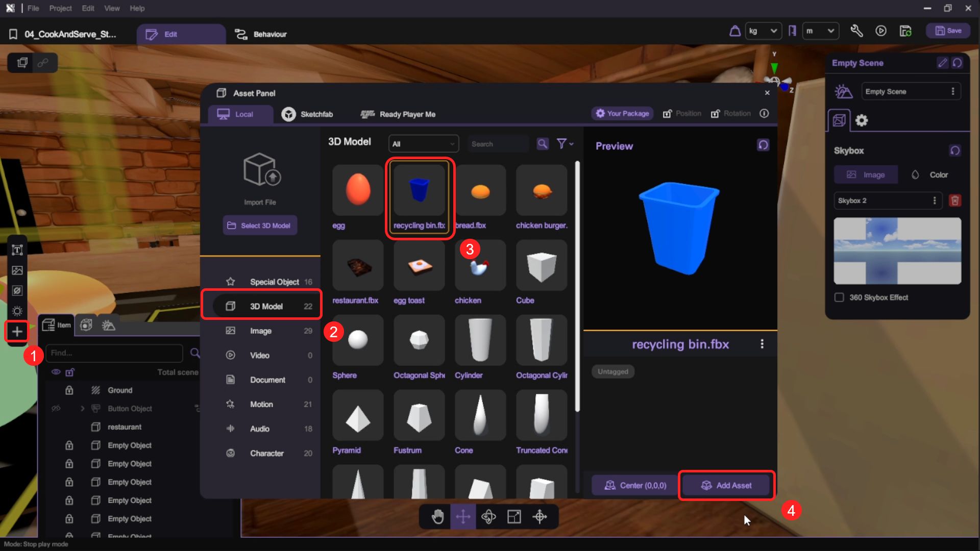980x551 pixels.
Task: Open the kg weight unit dropdown
Action: tap(763, 31)
